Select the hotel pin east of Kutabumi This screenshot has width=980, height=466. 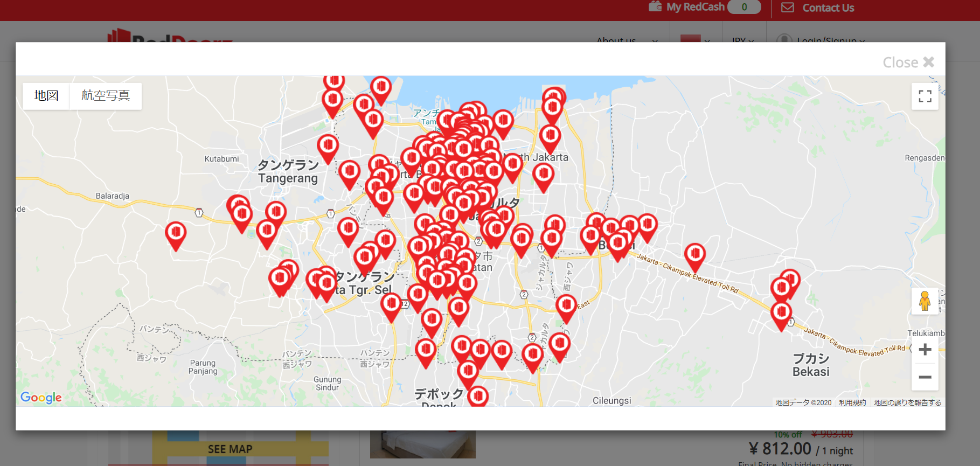(x=328, y=149)
